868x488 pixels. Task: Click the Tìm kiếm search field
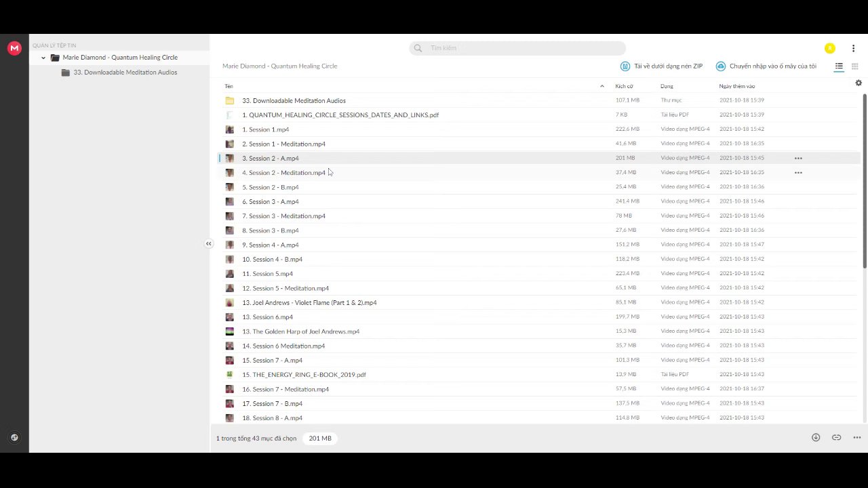click(x=517, y=48)
